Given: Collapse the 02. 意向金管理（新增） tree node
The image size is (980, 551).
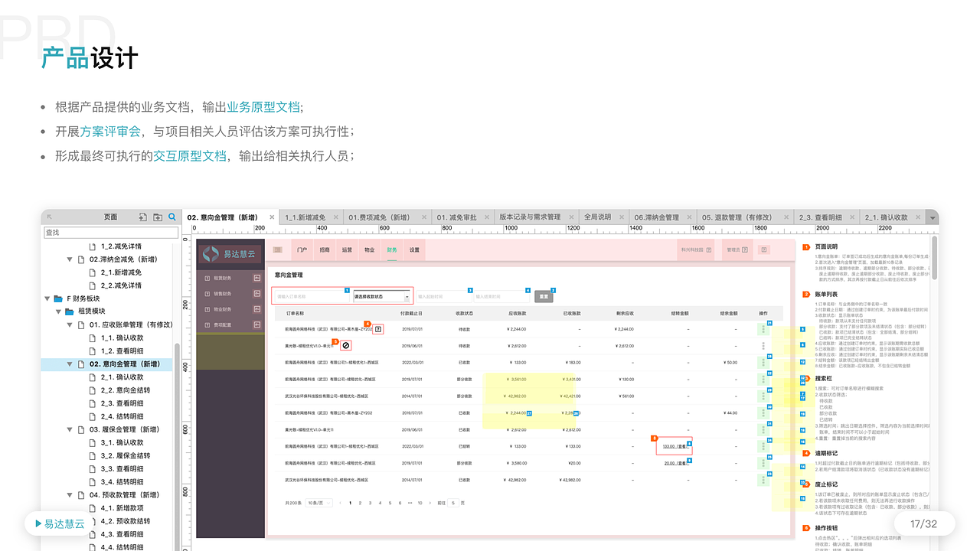Looking at the screenshot, I should pyautogui.click(x=70, y=364).
